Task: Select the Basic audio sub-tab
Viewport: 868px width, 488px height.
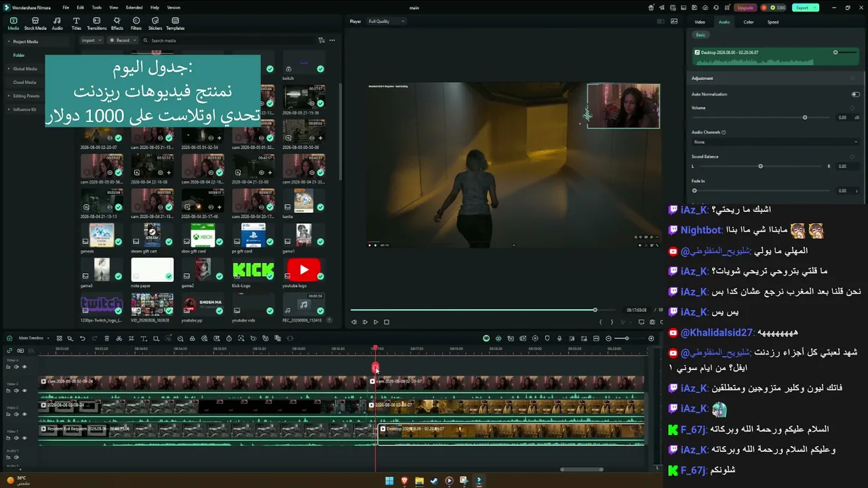Action: coord(701,35)
